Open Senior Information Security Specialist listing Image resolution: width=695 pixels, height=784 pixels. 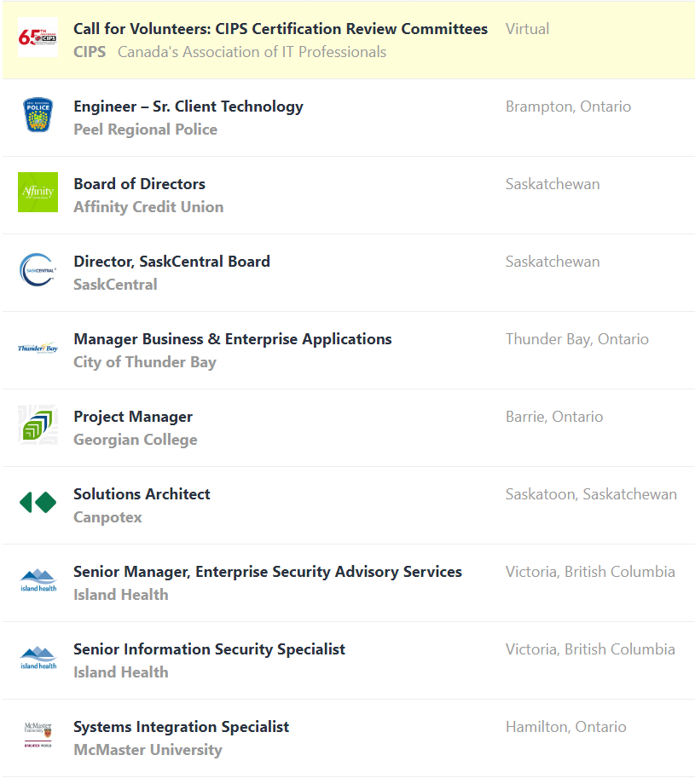209,649
